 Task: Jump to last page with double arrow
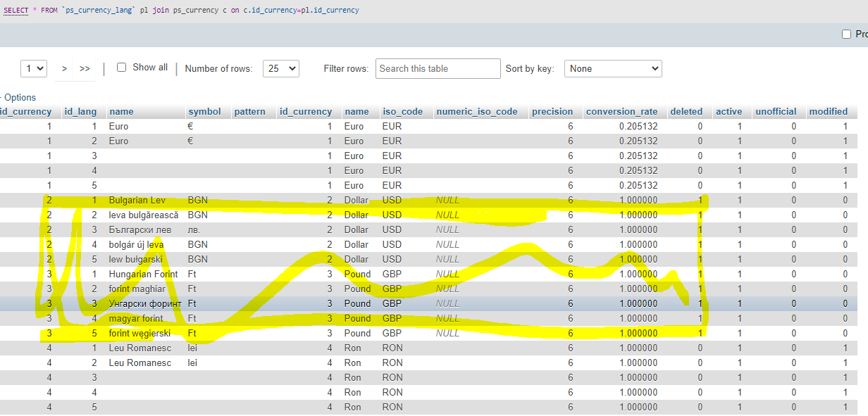[85, 68]
